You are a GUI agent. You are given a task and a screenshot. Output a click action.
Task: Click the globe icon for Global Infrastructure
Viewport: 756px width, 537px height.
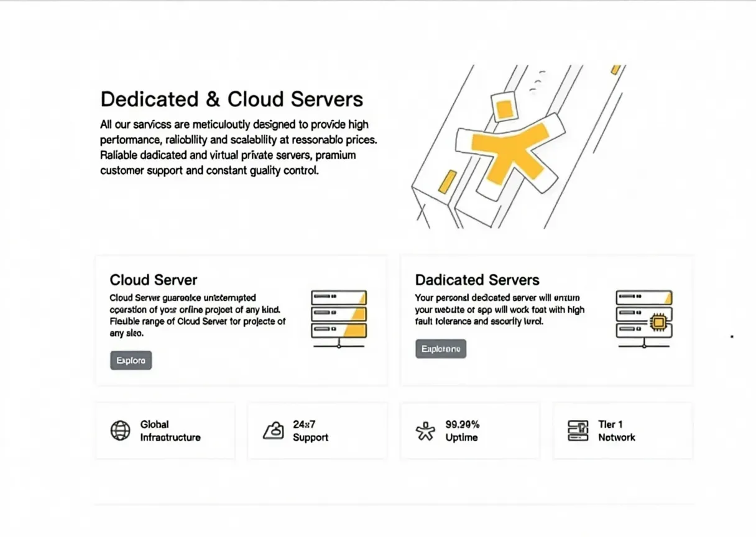pos(120,430)
